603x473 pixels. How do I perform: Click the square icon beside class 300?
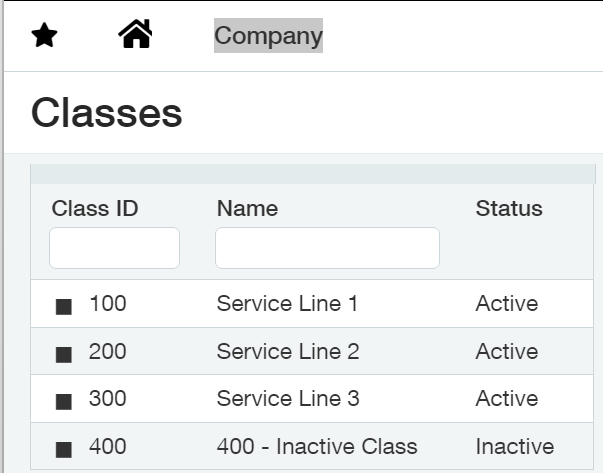tap(64, 402)
